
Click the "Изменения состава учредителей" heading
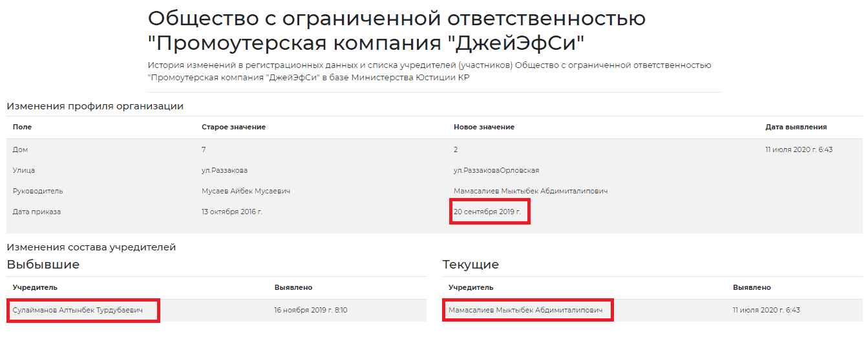91,247
